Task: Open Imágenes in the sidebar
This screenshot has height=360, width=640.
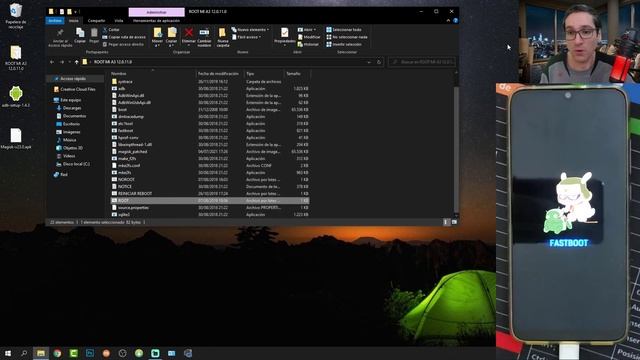Action: point(69,132)
